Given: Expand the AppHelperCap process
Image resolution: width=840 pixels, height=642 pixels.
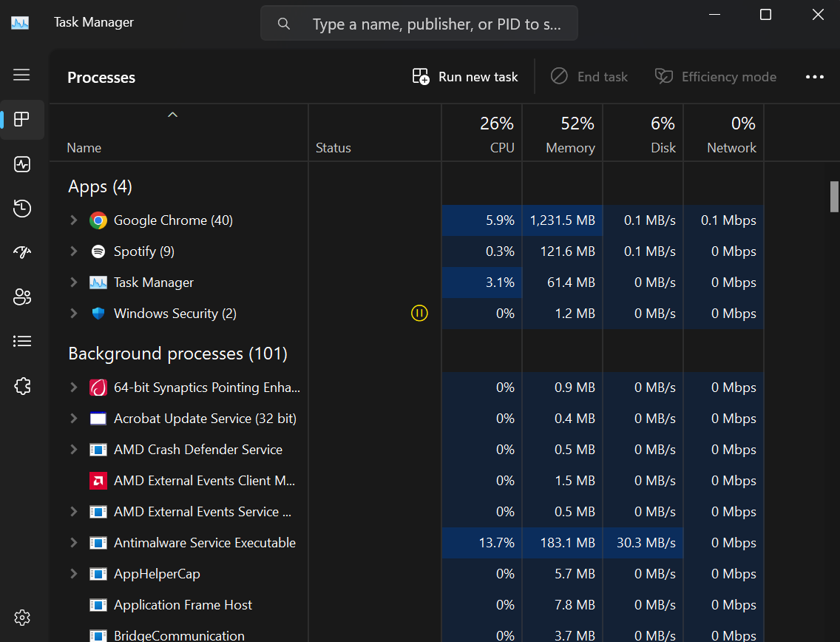Looking at the screenshot, I should (x=73, y=574).
